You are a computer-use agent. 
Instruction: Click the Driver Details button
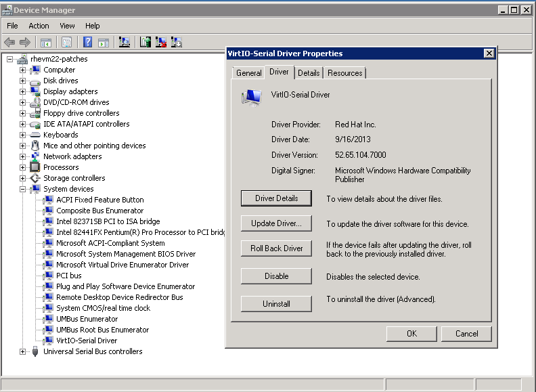point(276,198)
